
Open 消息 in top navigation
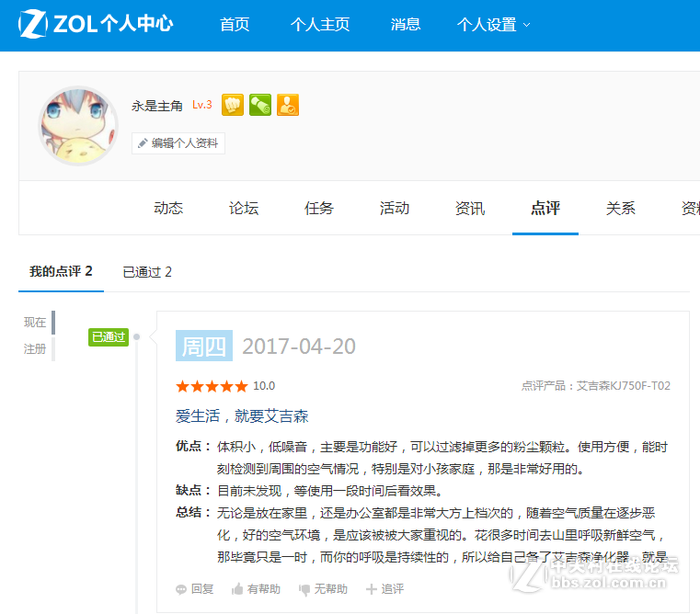[x=406, y=24]
